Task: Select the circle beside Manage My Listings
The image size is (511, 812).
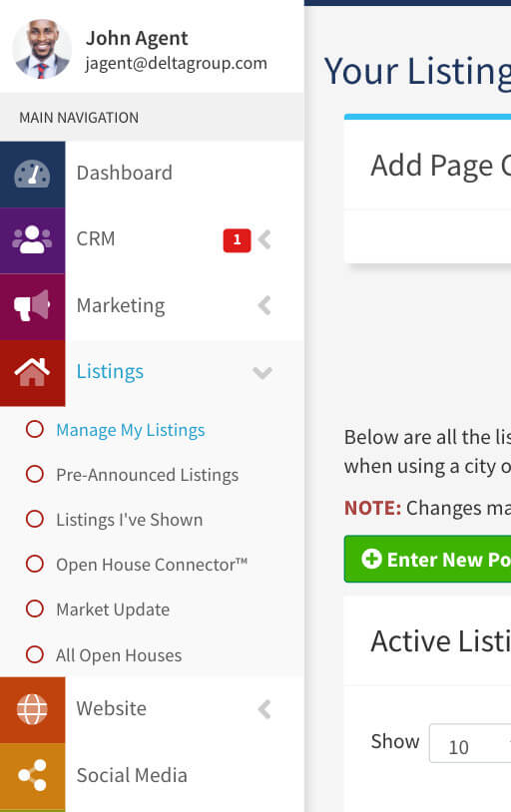Action: point(35,429)
